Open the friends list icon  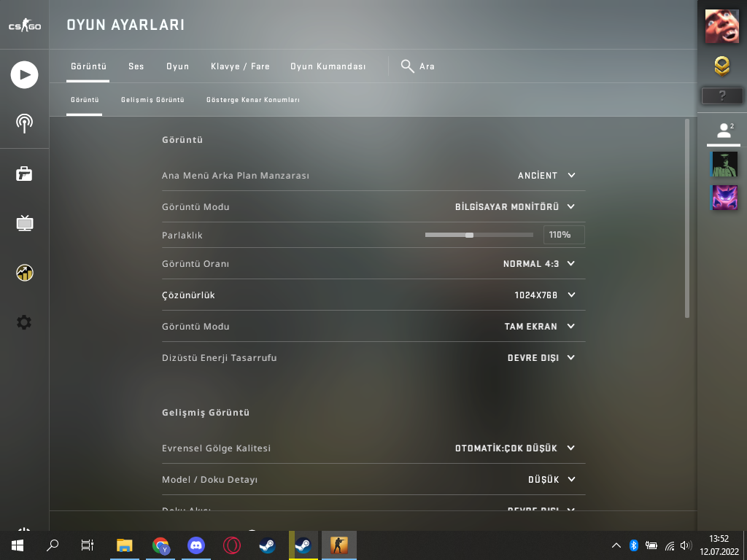click(724, 130)
